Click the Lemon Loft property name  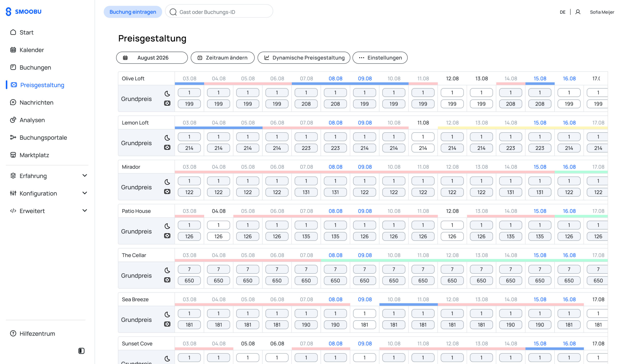[x=135, y=123]
